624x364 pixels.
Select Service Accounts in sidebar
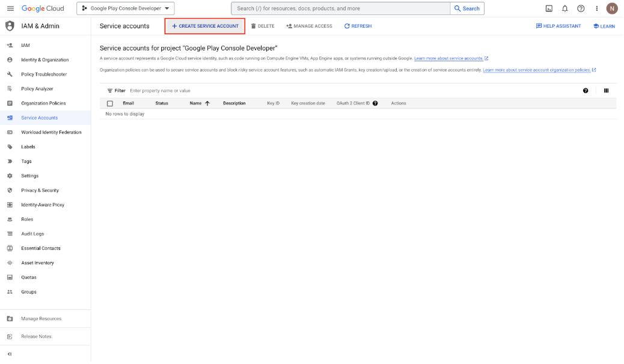(45, 118)
